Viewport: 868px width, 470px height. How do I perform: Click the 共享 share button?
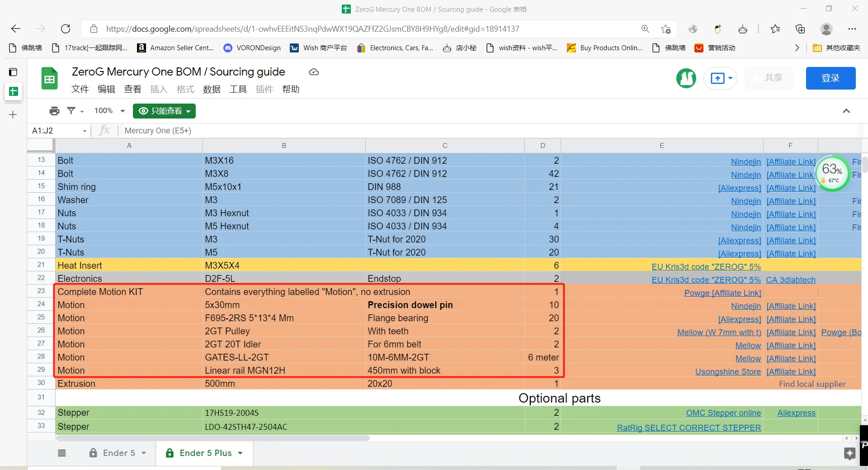click(768, 78)
